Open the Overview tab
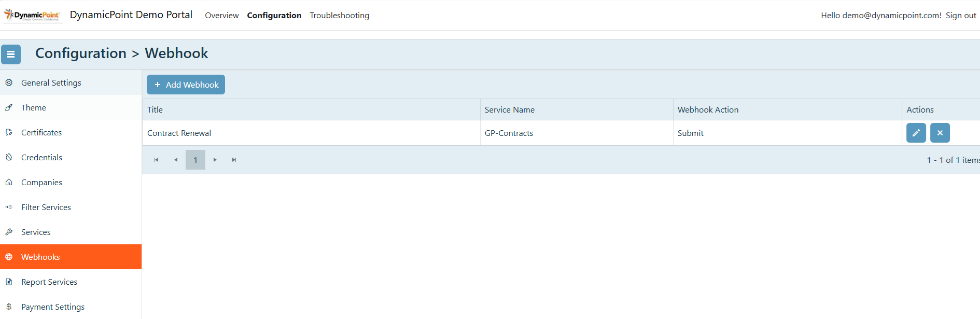Viewport: 980px width, 319px height. point(222,16)
